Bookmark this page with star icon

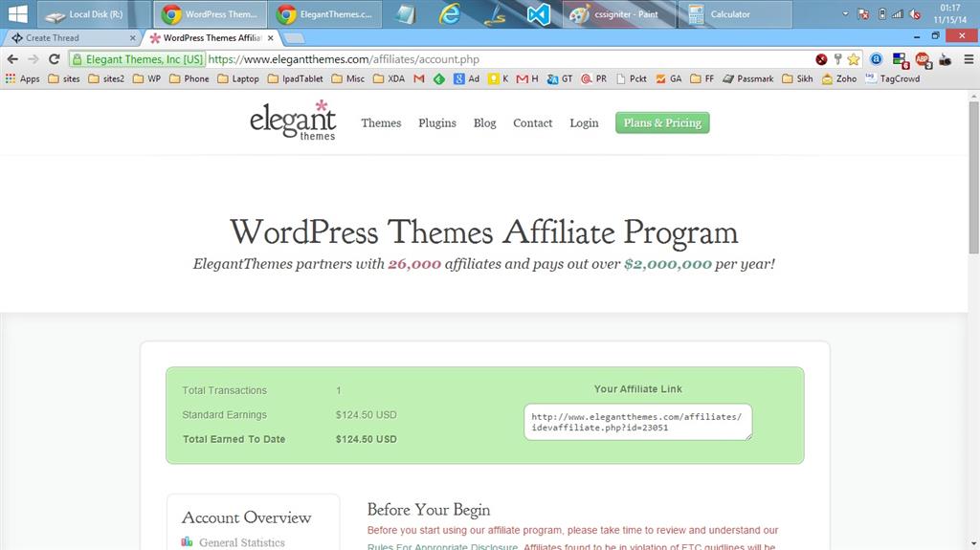[x=853, y=59]
